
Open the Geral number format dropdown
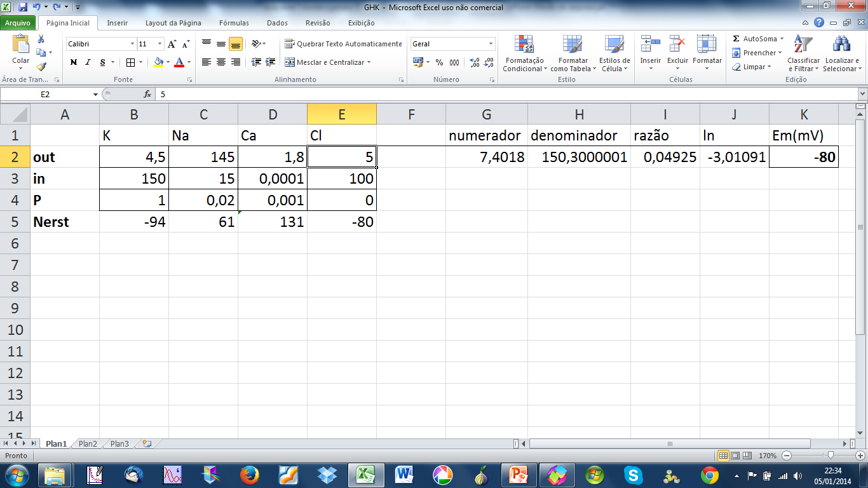pyautogui.click(x=491, y=44)
